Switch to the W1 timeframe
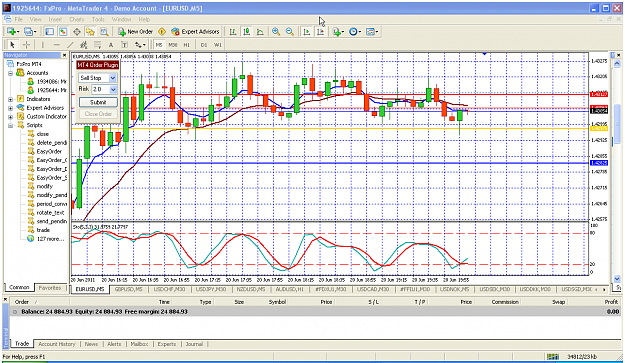 [x=218, y=45]
